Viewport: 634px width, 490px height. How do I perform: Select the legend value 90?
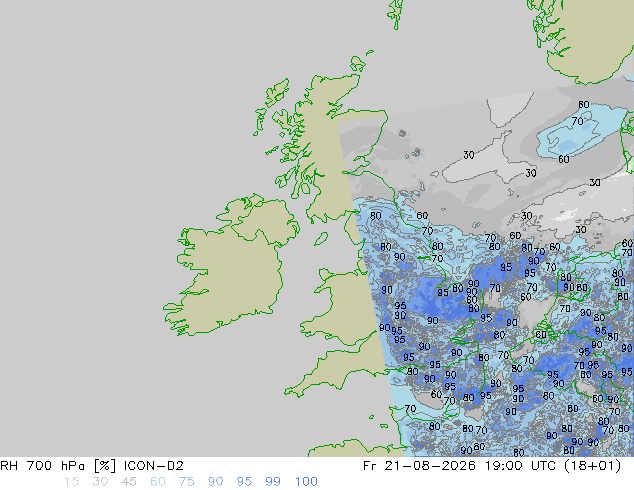click(x=215, y=482)
